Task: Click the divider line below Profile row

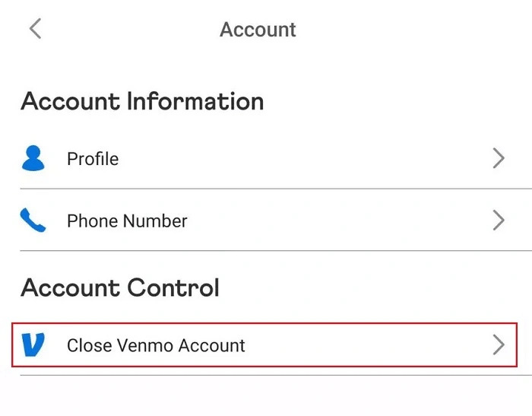Action: click(274, 189)
